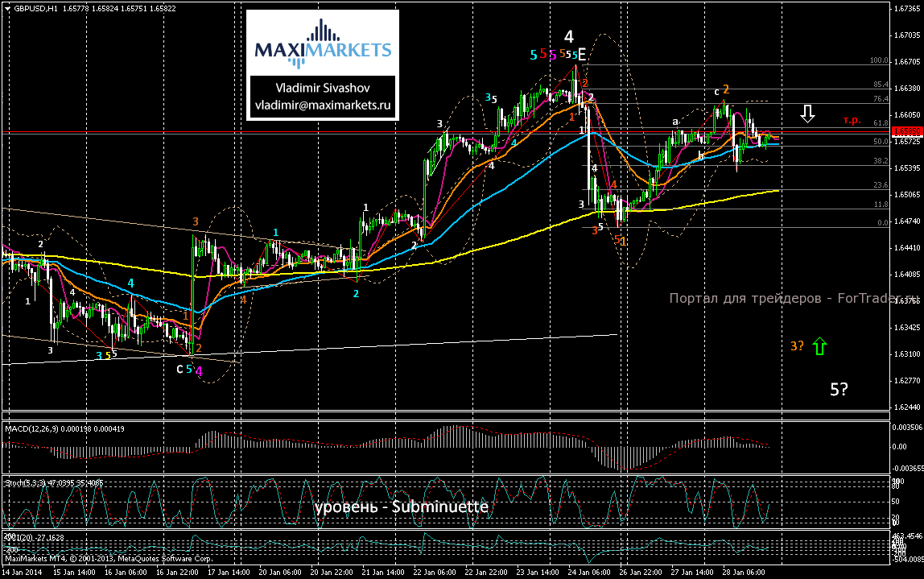Screen dimensions: 924x579
Task: Select the Fibonacci 38.2 level label
Action: click(x=881, y=160)
